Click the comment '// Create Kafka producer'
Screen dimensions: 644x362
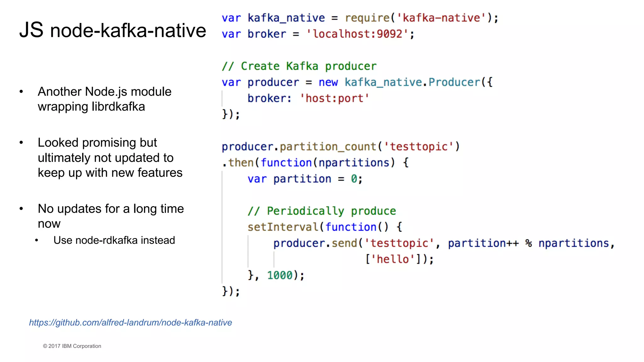(x=299, y=66)
